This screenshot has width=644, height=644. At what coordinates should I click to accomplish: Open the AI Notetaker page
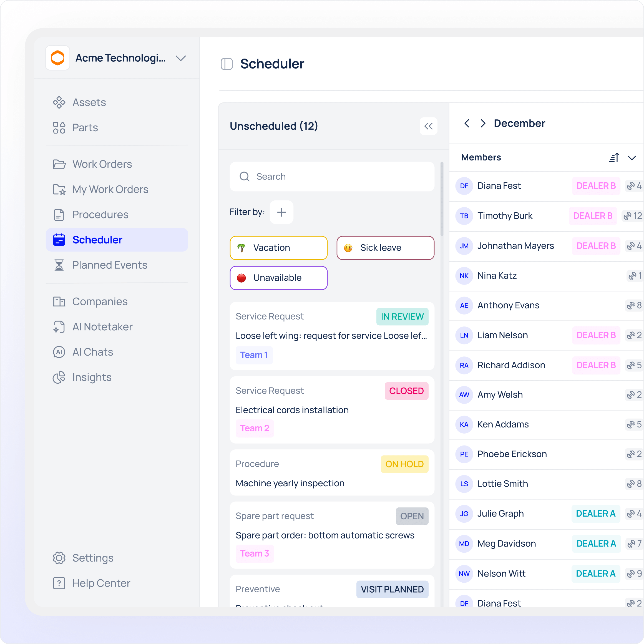pos(102,327)
